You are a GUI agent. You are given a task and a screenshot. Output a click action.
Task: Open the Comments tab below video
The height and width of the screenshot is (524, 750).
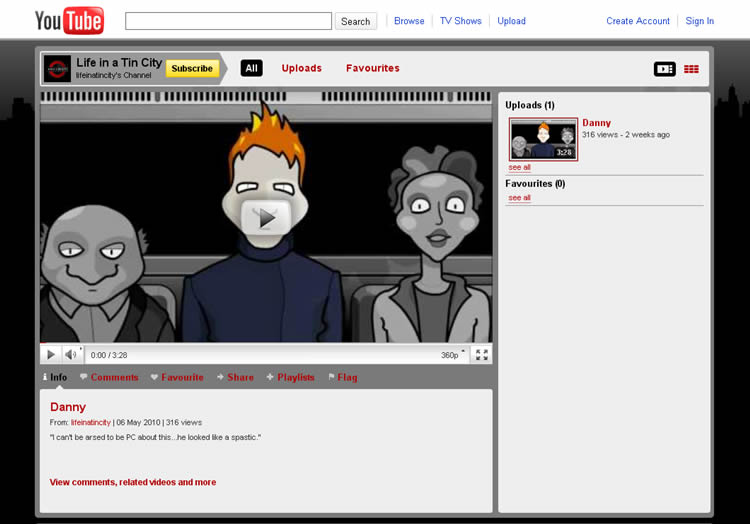(x=114, y=377)
